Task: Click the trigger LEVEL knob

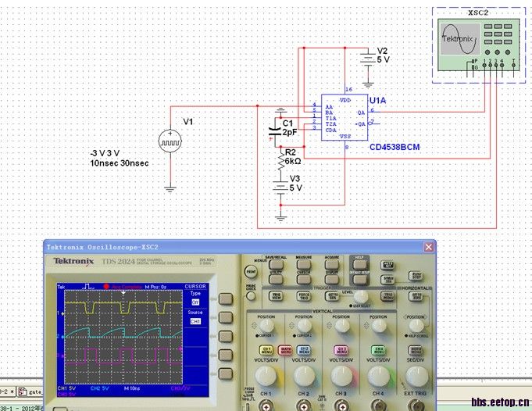Action: point(361,296)
